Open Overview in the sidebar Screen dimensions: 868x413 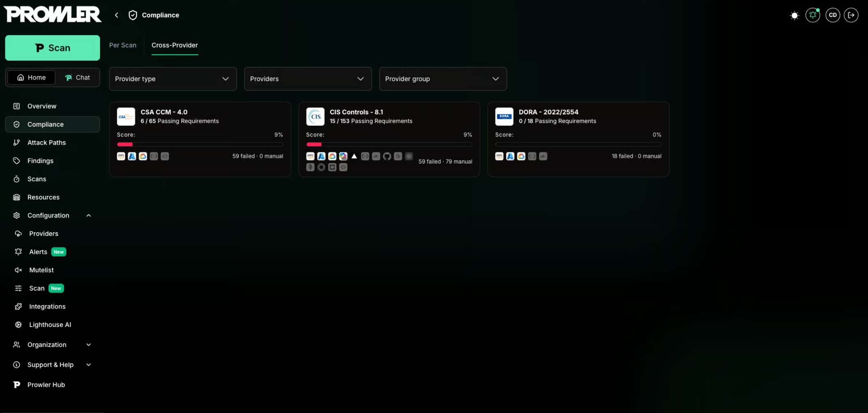point(53,106)
